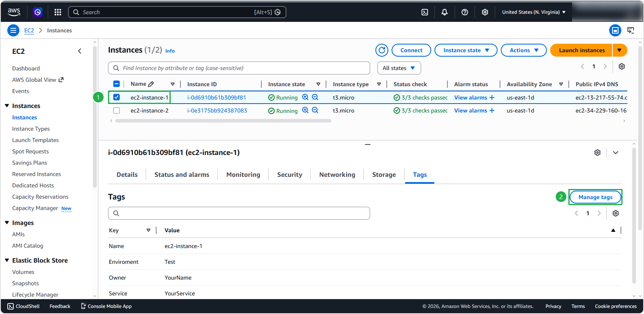The height and width of the screenshot is (314, 644).
Task: Sort tags by Value ascending arrow
Action: click(613, 230)
